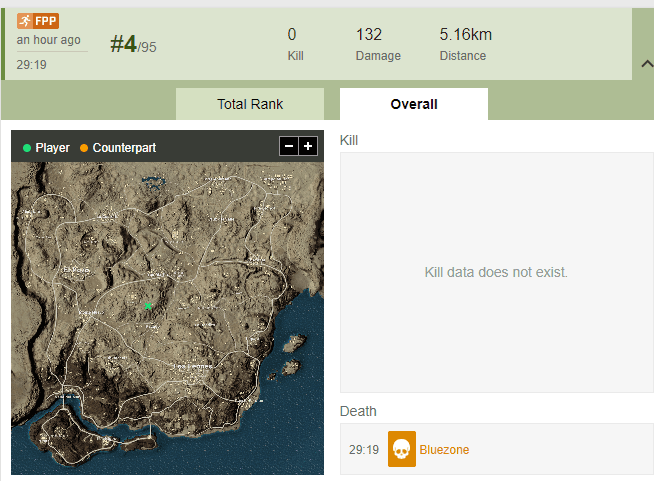Click the 132 damage value

click(x=369, y=35)
